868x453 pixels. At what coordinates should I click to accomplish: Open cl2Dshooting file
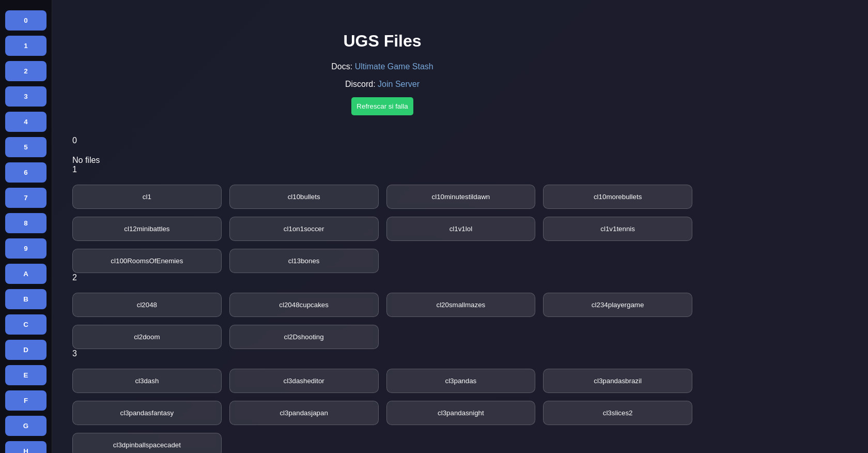304,337
